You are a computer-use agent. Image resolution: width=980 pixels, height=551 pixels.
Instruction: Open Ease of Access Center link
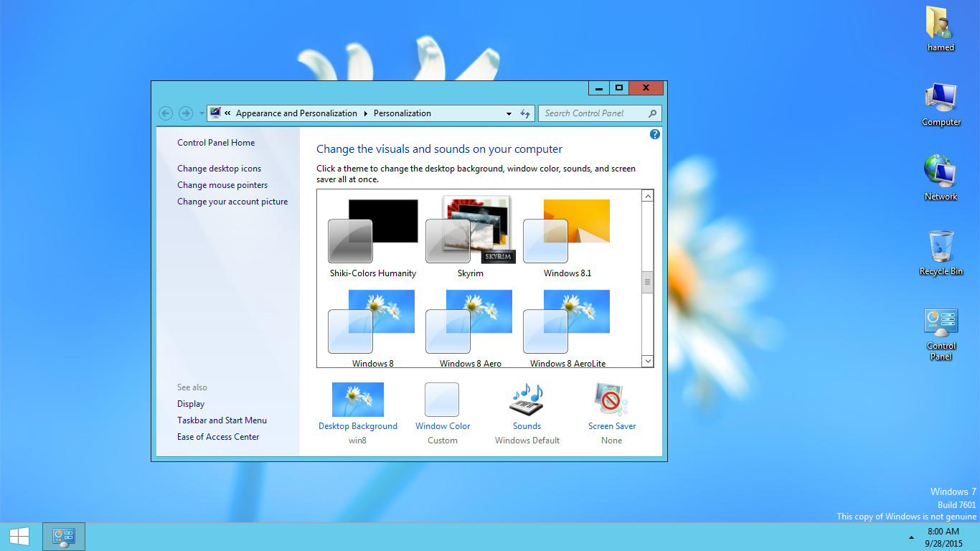218,437
